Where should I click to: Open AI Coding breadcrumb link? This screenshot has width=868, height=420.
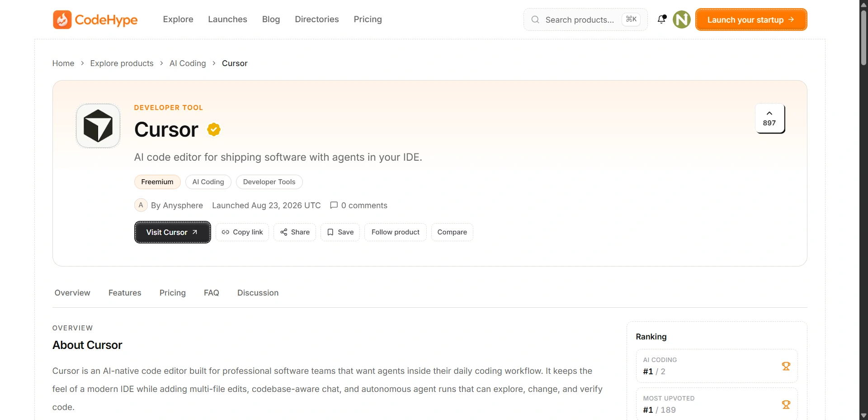coord(188,63)
